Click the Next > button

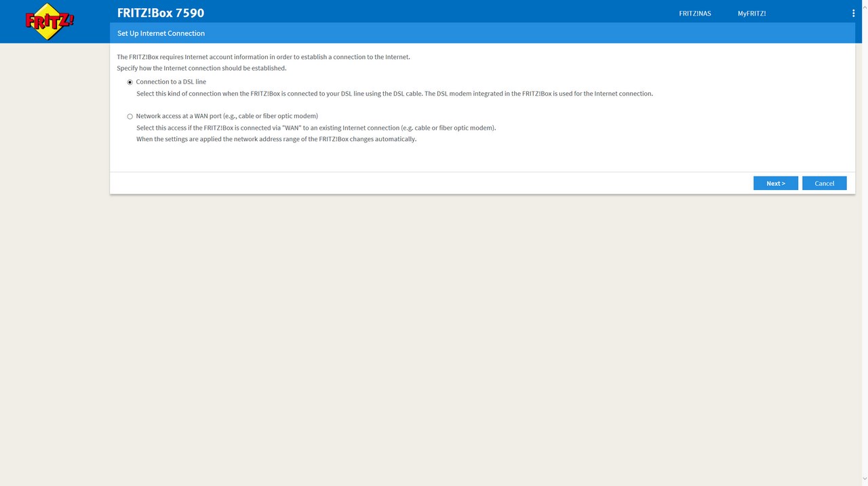(x=776, y=183)
